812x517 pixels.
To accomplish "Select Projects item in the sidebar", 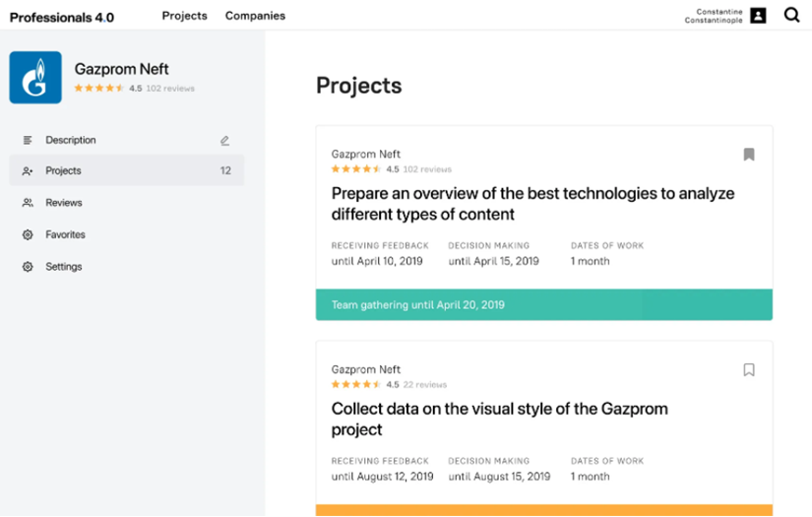I will (x=127, y=170).
